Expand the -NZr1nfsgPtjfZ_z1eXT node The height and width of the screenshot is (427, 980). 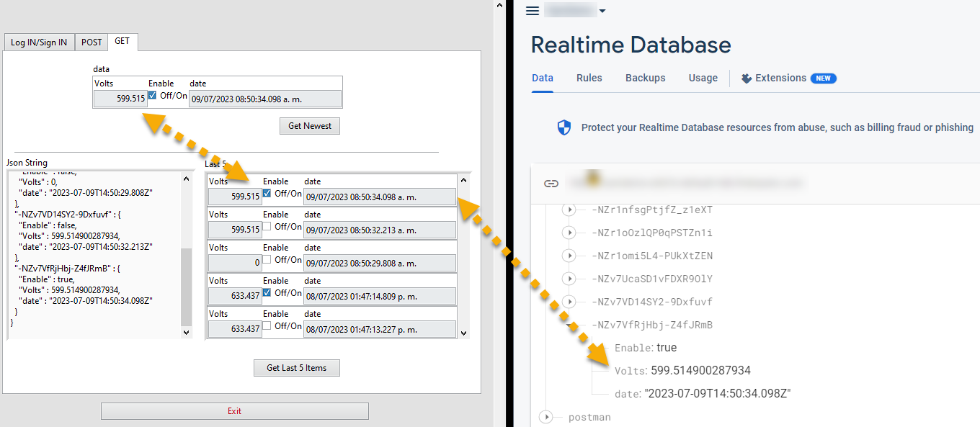coord(569,210)
